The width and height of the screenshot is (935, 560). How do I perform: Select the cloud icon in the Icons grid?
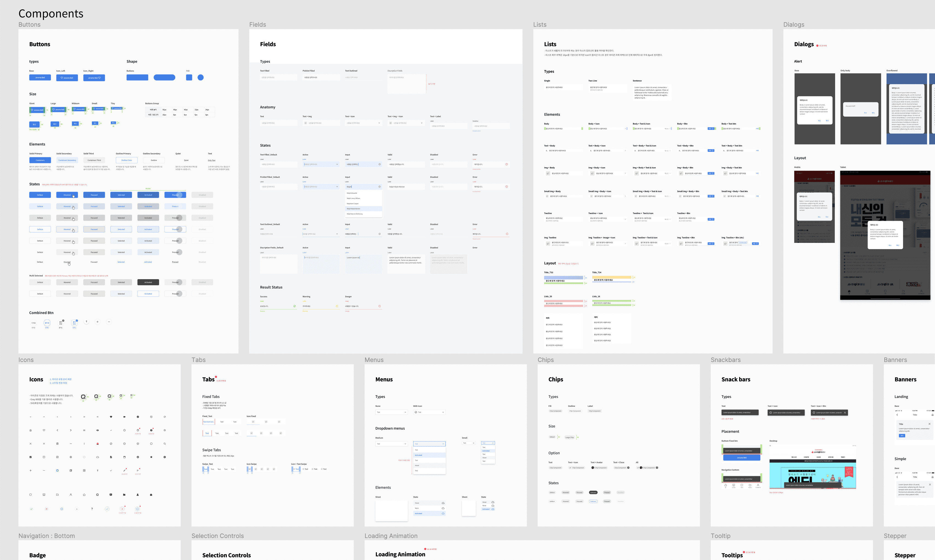(98, 457)
